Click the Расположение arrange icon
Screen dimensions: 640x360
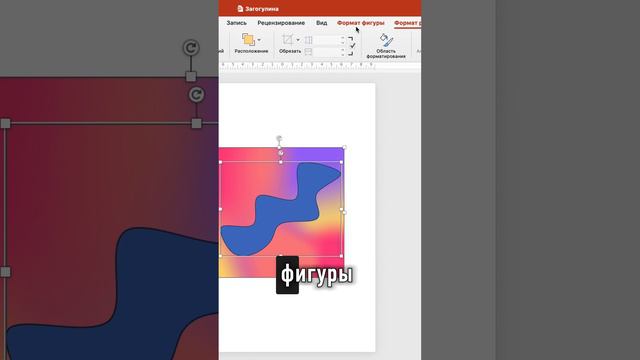(x=248, y=40)
